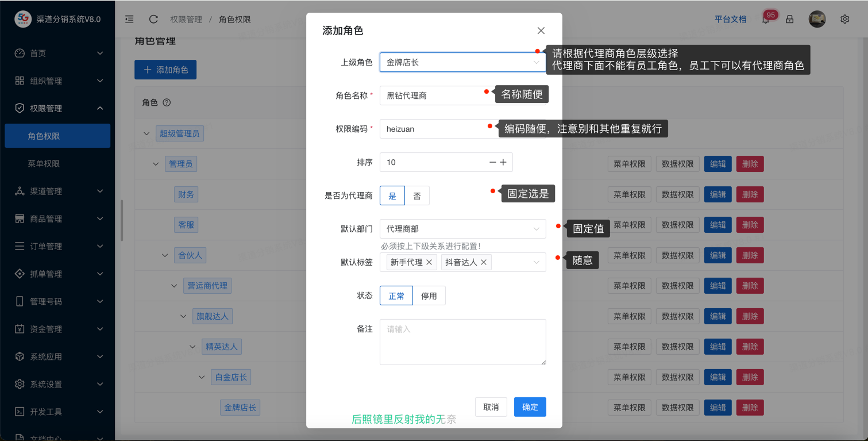This screenshot has width=868, height=441.
Task: Collapse the 超级管理员 tree node
Action: tap(146, 134)
